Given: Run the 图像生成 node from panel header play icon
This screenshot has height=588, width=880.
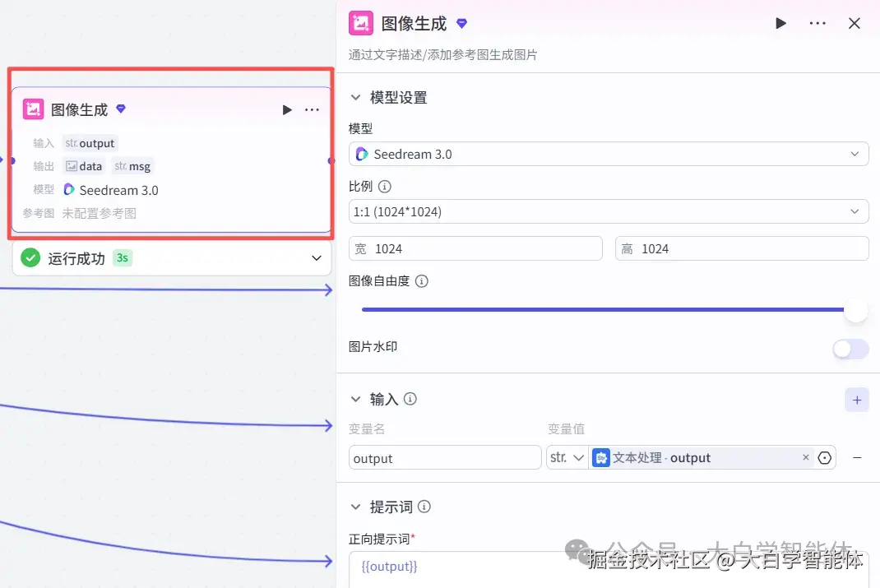Looking at the screenshot, I should click(x=780, y=23).
